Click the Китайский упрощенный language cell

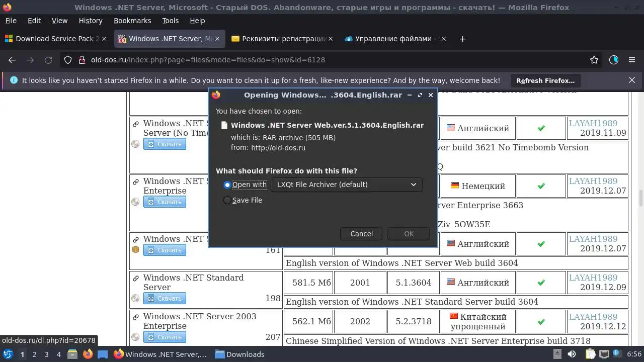(x=478, y=321)
